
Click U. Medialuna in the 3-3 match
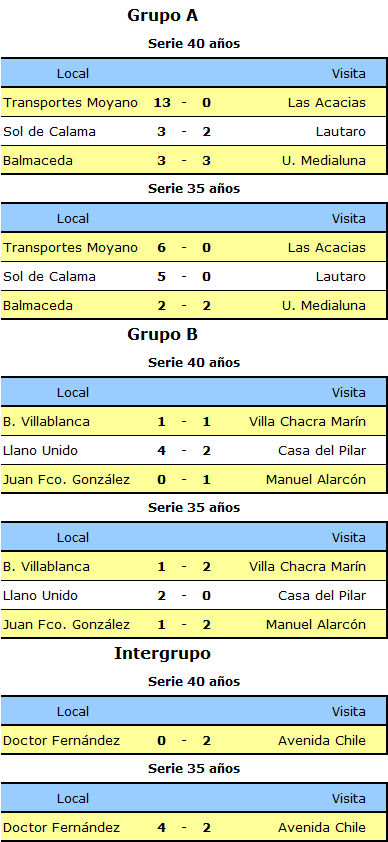[x=324, y=160]
